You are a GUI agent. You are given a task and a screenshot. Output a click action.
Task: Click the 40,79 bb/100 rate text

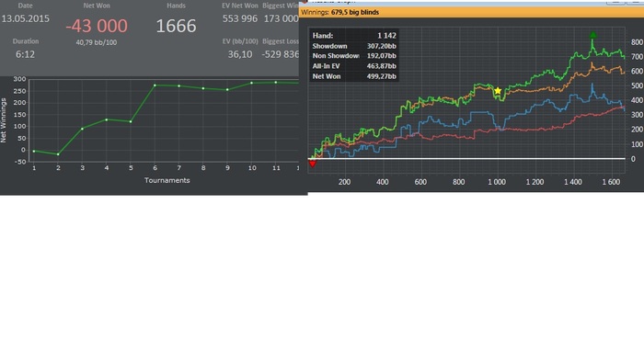pos(96,42)
